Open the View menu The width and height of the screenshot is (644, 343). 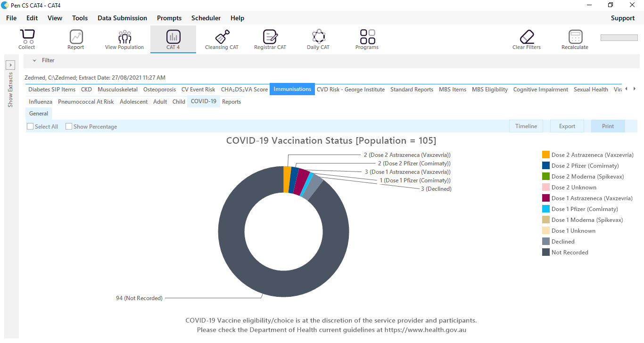[x=55, y=18]
